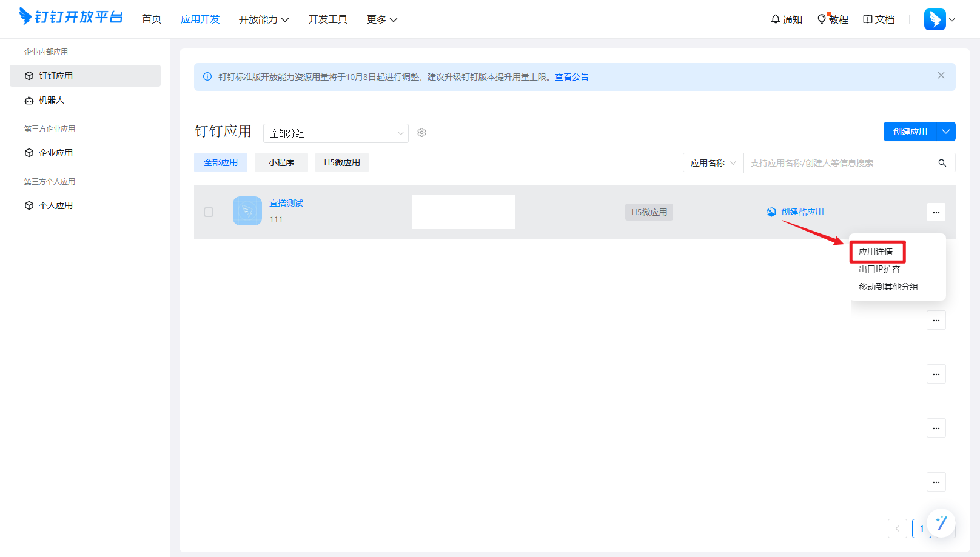Click the 创建应用 button
Viewport: 980px width, 557px height.
click(910, 132)
